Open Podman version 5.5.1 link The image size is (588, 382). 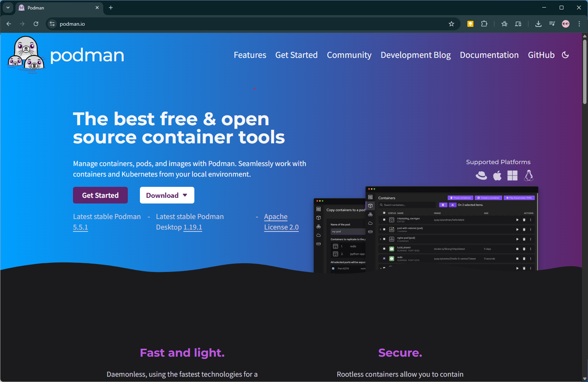coord(81,227)
